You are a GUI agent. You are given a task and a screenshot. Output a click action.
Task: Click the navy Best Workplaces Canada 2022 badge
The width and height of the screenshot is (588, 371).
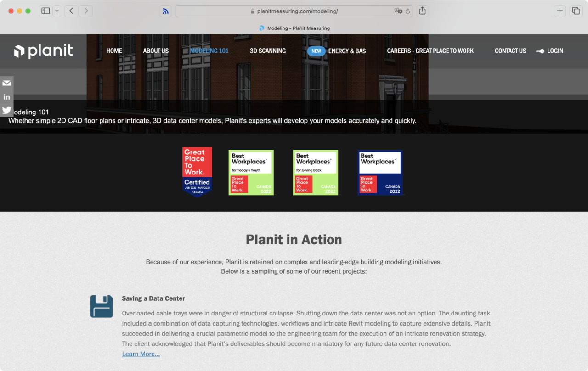point(380,173)
